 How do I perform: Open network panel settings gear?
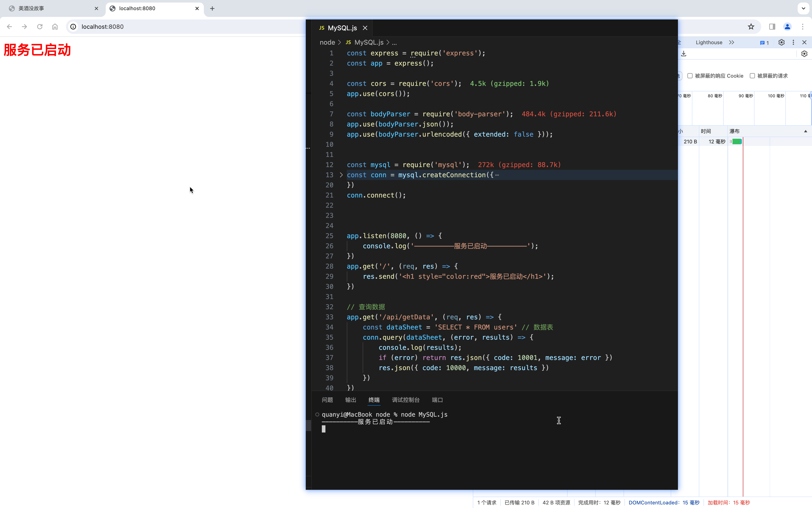pyautogui.click(x=804, y=54)
